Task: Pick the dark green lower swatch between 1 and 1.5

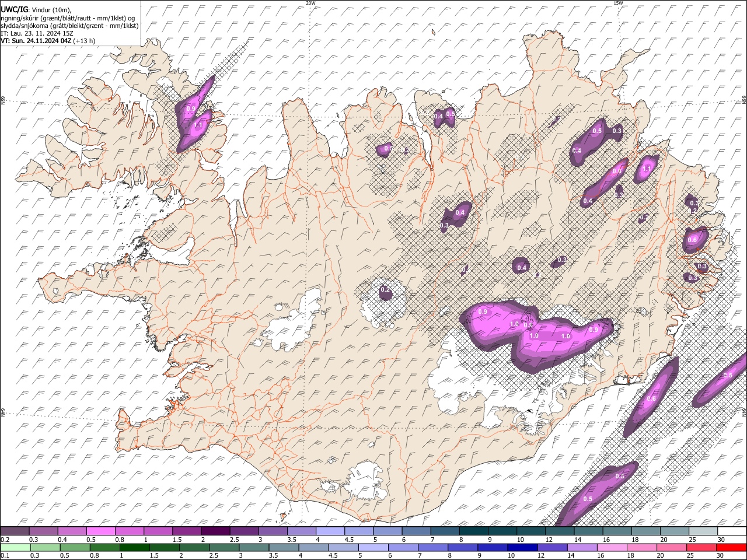Action: [x=135, y=547]
